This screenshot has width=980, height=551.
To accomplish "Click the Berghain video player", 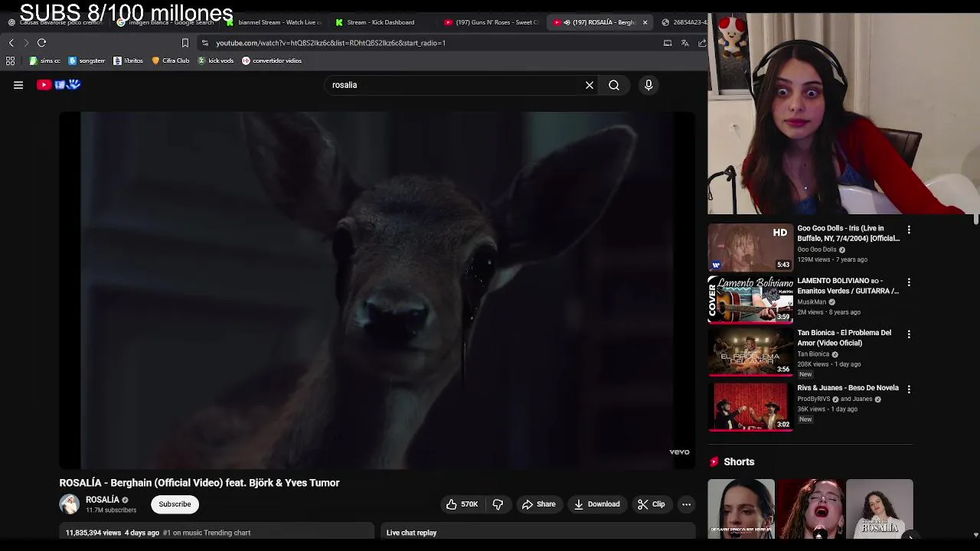I will coord(377,290).
